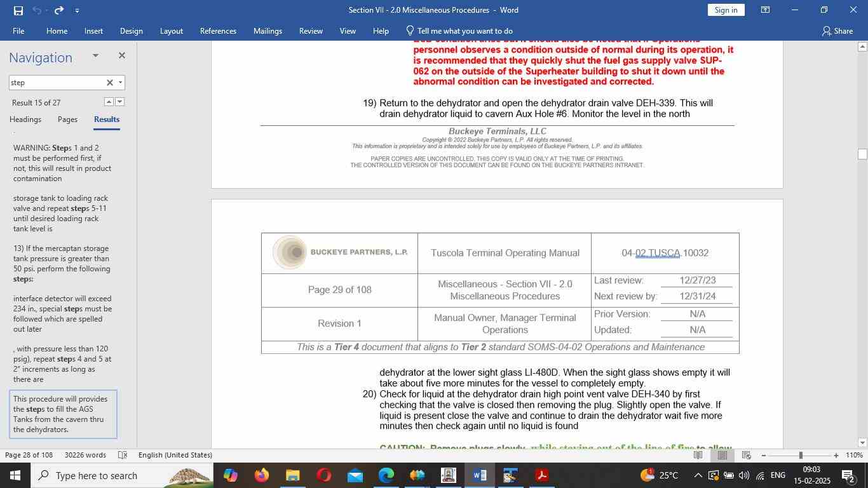Select result about filling the AGS Tanks
Viewport: 868px width, 488px height.
coord(62,414)
